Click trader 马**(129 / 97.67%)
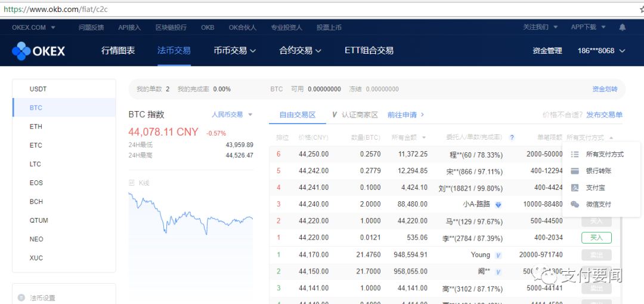The width and height of the screenshot is (644, 304). click(x=475, y=222)
